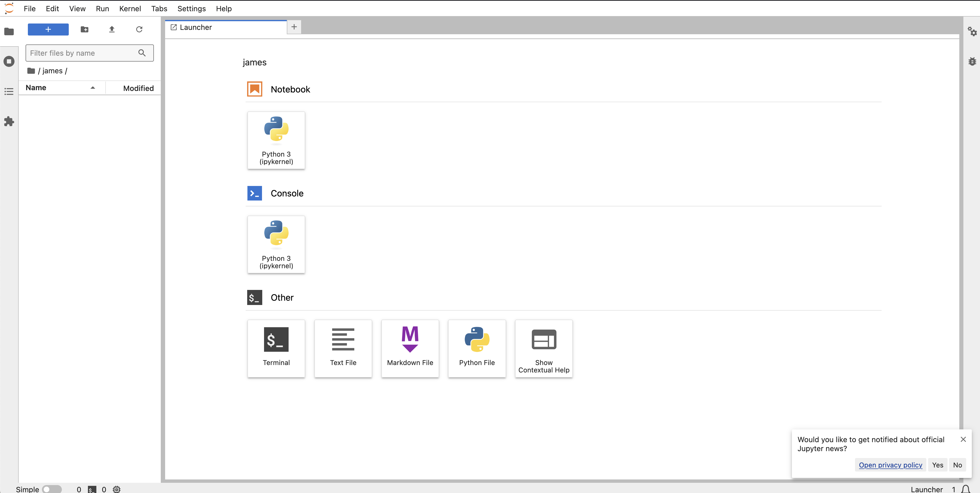Open the File menu

click(x=29, y=8)
